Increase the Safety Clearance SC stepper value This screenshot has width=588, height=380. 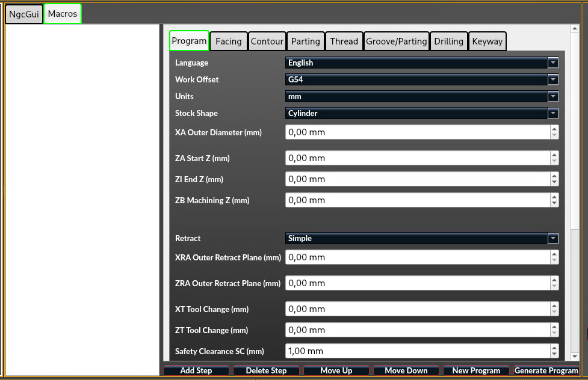[554, 348]
